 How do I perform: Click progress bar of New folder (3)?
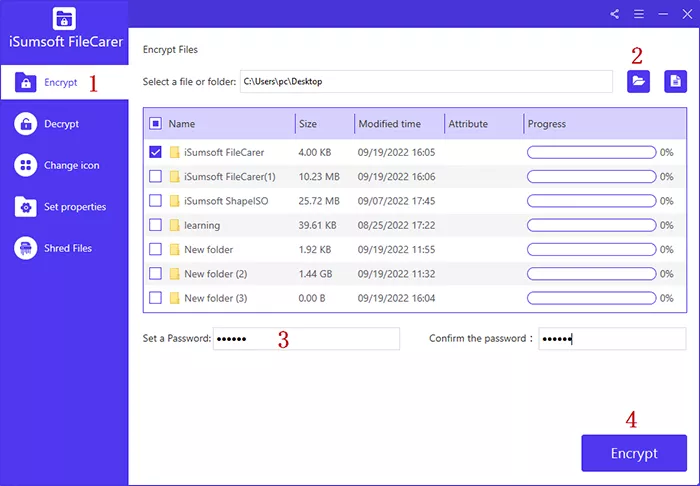[x=591, y=298]
